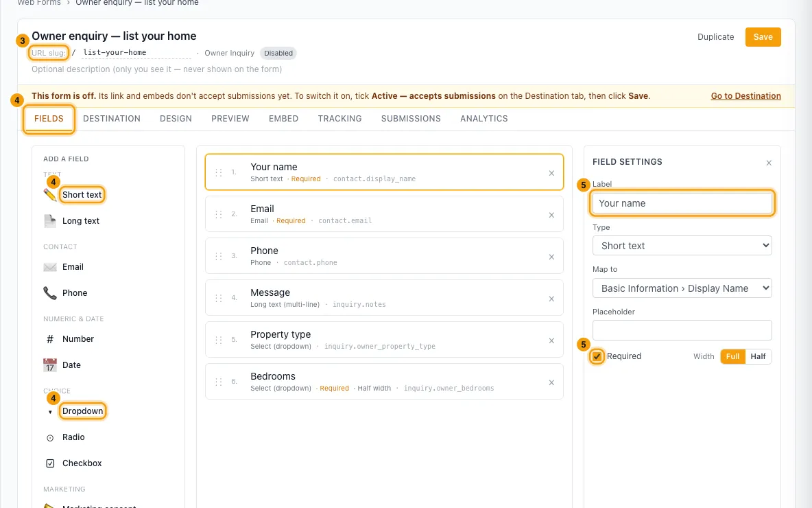Click the Disabled status badge
Viewport: 812px width, 508px height.
278,53
